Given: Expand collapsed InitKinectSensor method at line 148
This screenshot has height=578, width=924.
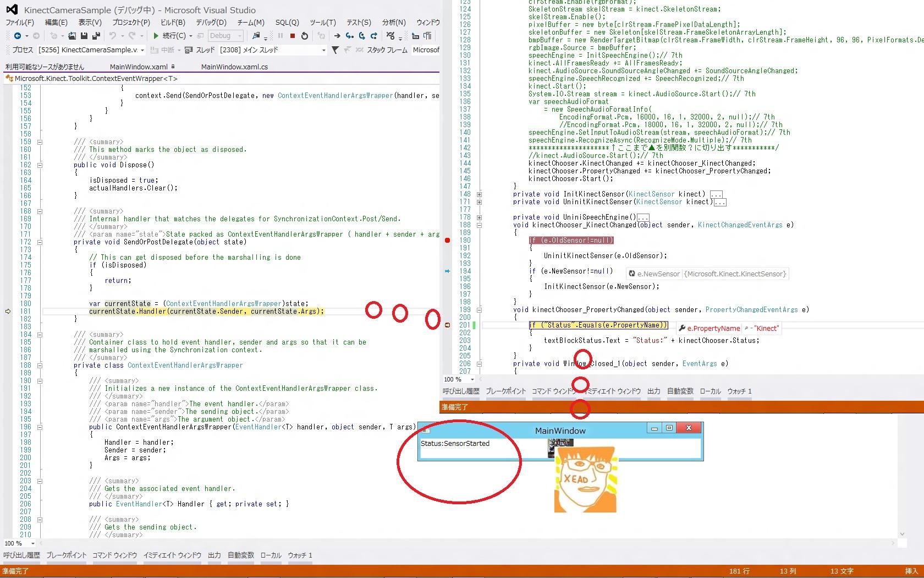Looking at the screenshot, I should pyautogui.click(x=479, y=194).
